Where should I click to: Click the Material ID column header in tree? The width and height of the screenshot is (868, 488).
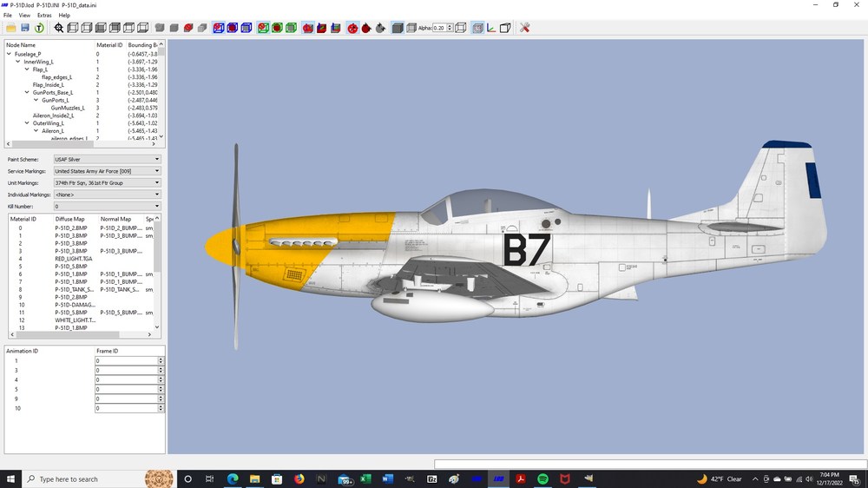[x=109, y=45]
